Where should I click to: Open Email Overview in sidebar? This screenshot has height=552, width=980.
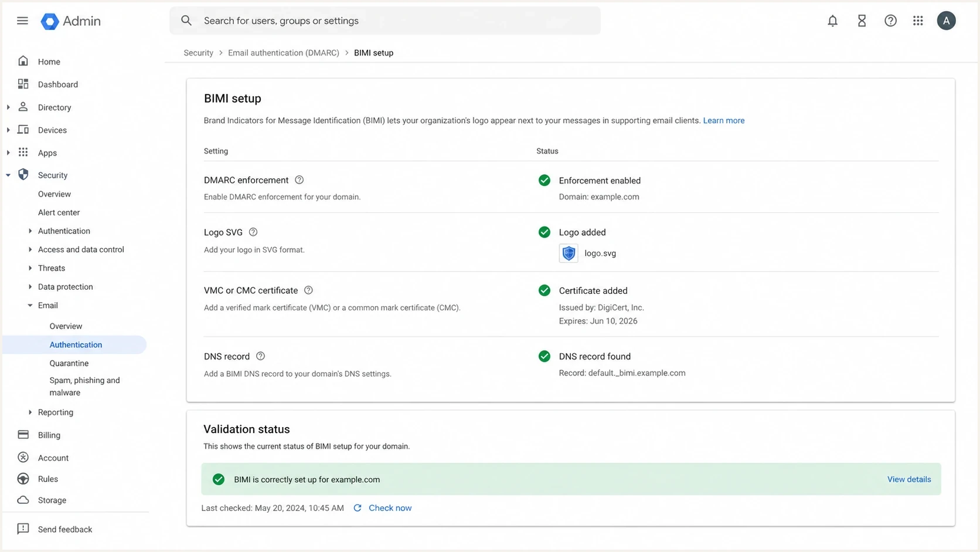[x=66, y=326]
